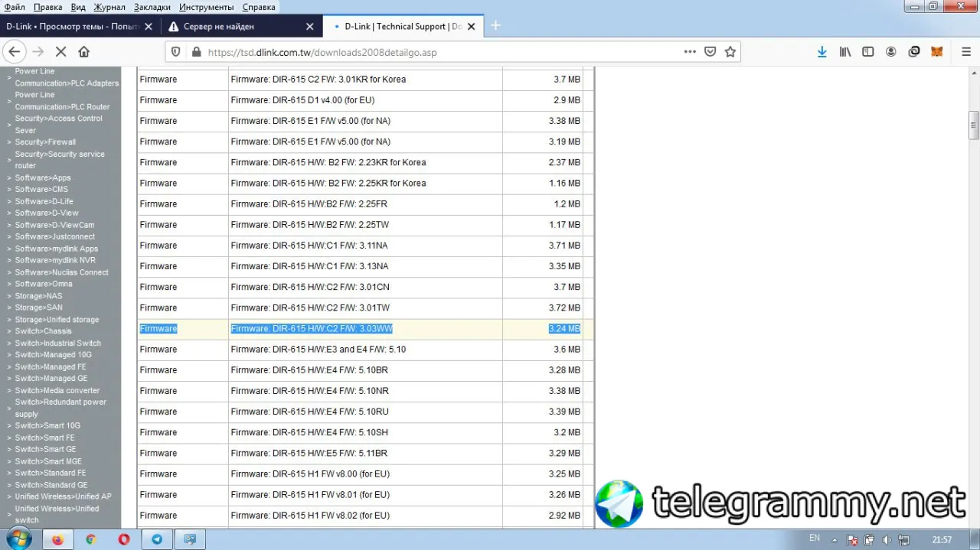980x550 pixels.
Task: Click the Firefox taskbar icon
Action: [x=57, y=539]
